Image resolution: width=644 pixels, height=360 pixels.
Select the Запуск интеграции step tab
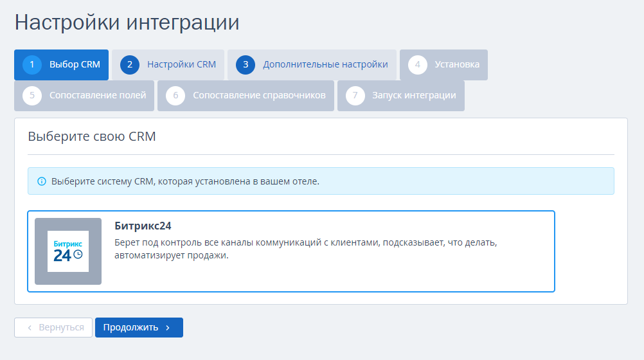(401, 95)
